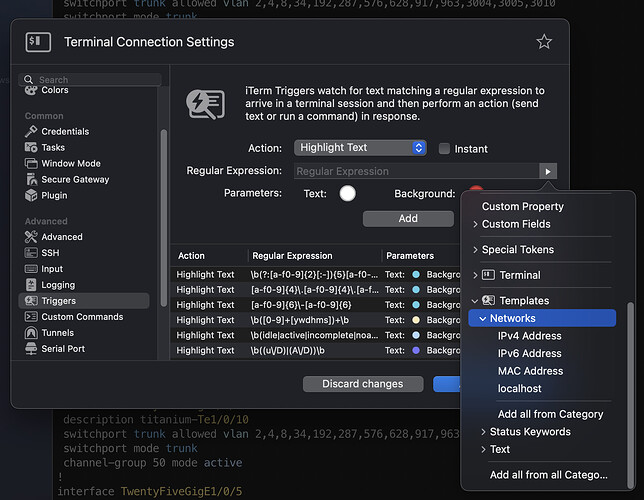Click the Add trigger button
644x500 pixels.
408,217
